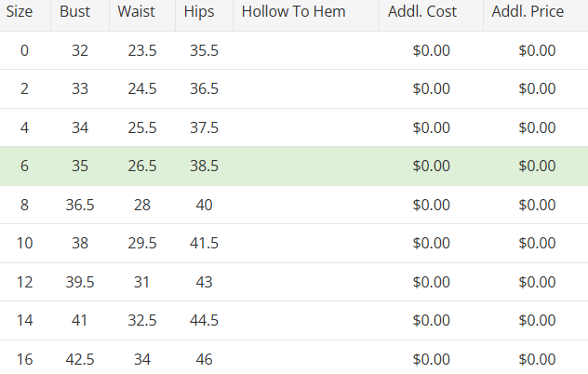Click the bust value 41 cell

(x=80, y=320)
